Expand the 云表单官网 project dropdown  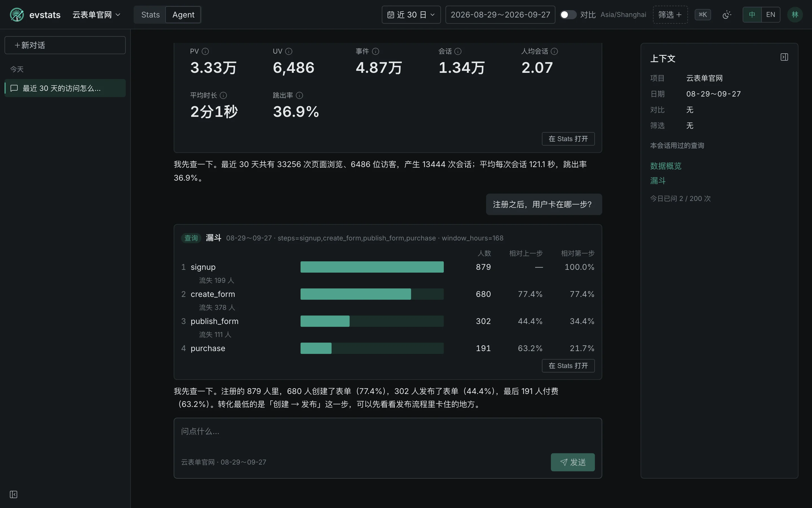(x=96, y=15)
